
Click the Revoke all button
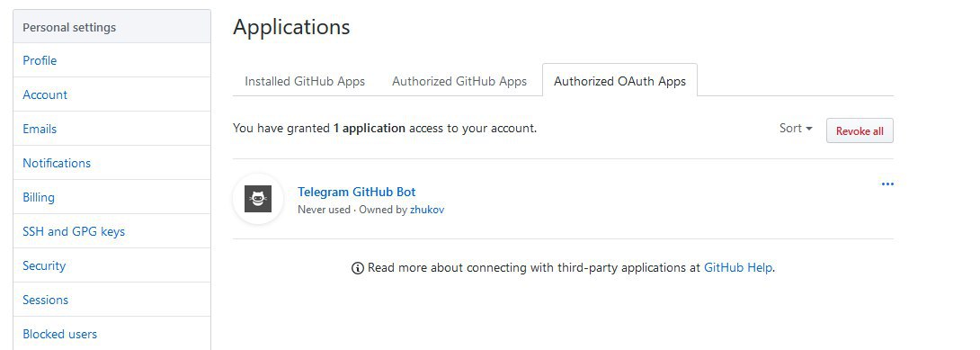coord(860,130)
